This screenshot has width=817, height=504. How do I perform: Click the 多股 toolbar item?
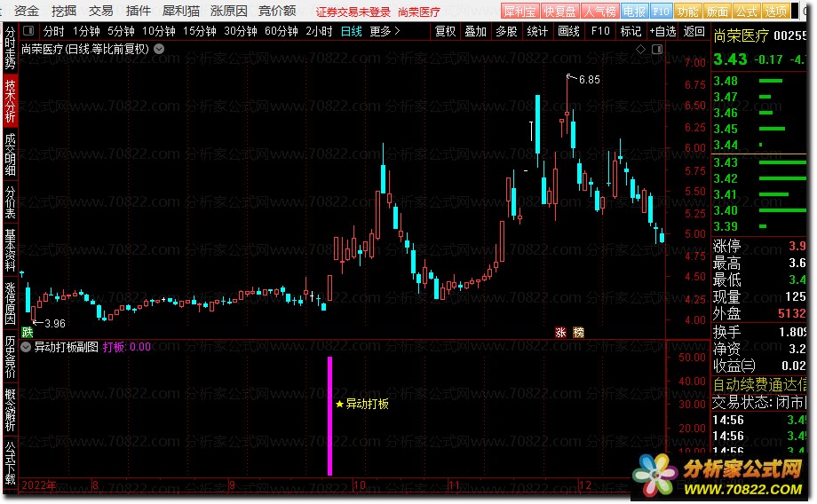tap(506, 31)
